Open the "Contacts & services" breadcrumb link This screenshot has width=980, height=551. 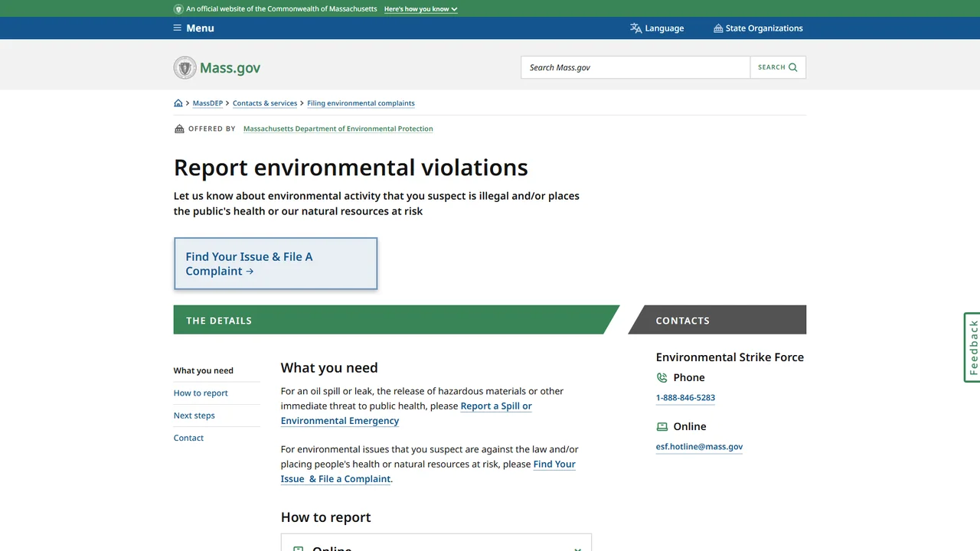pyautogui.click(x=265, y=103)
